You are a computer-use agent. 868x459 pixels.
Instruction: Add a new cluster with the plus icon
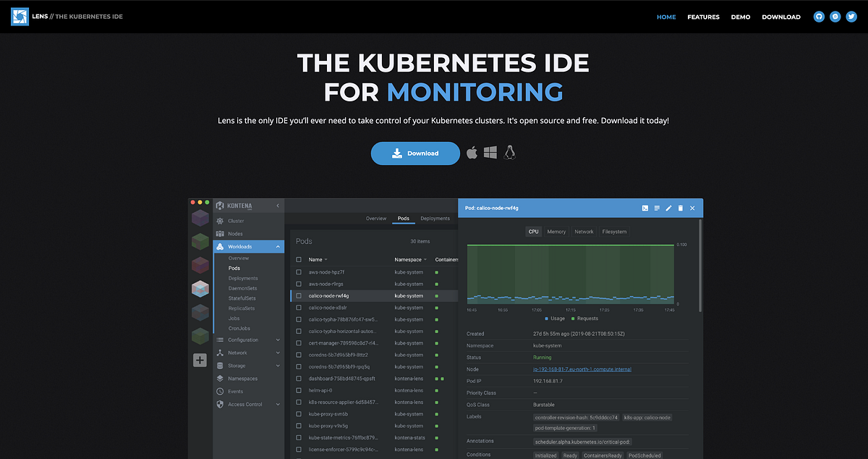[200, 359]
